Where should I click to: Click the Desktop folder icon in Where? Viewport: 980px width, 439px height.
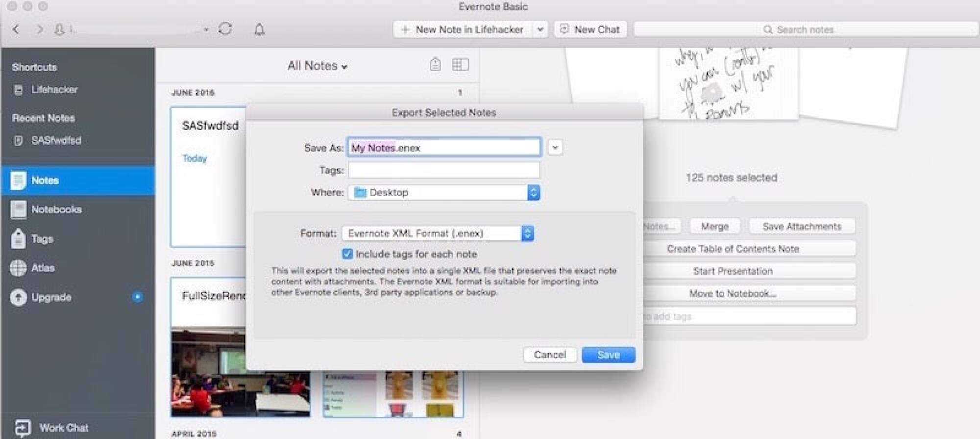pyautogui.click(x=360, y=192)
